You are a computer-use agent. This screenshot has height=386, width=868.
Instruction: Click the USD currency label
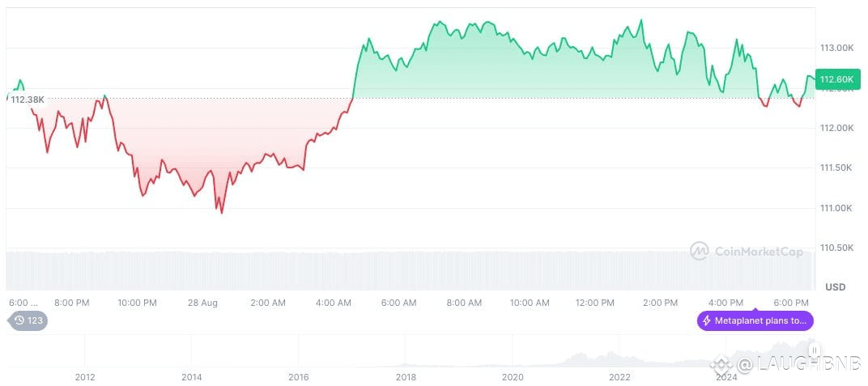point(836,287)
